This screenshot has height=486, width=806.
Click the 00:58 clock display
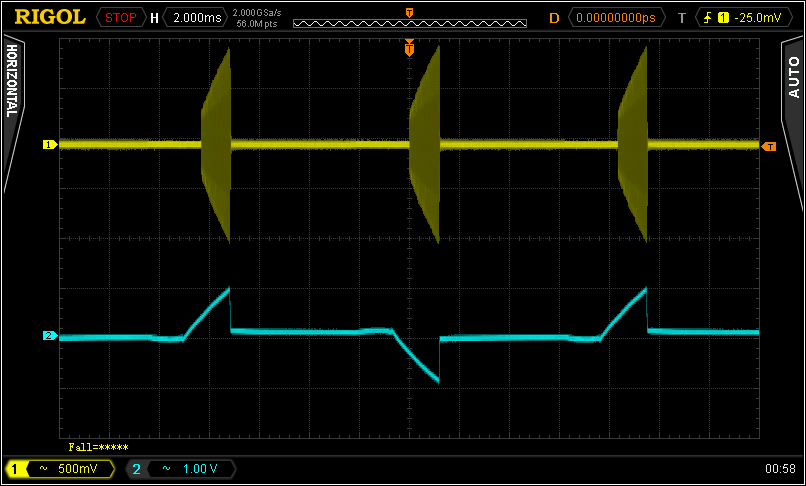point(779,468)
